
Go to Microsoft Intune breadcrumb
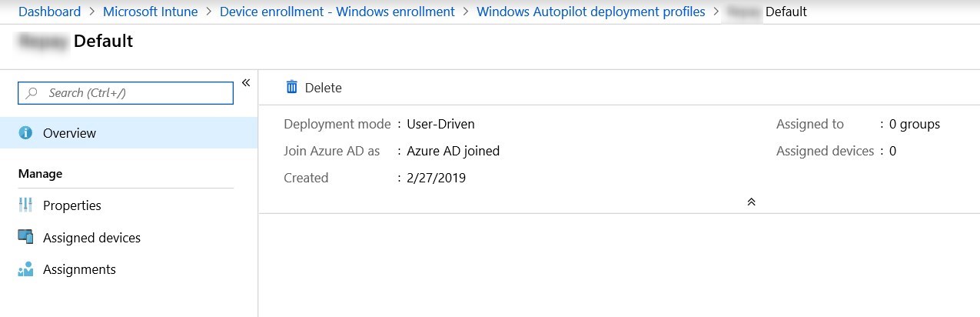coord(150,12)
